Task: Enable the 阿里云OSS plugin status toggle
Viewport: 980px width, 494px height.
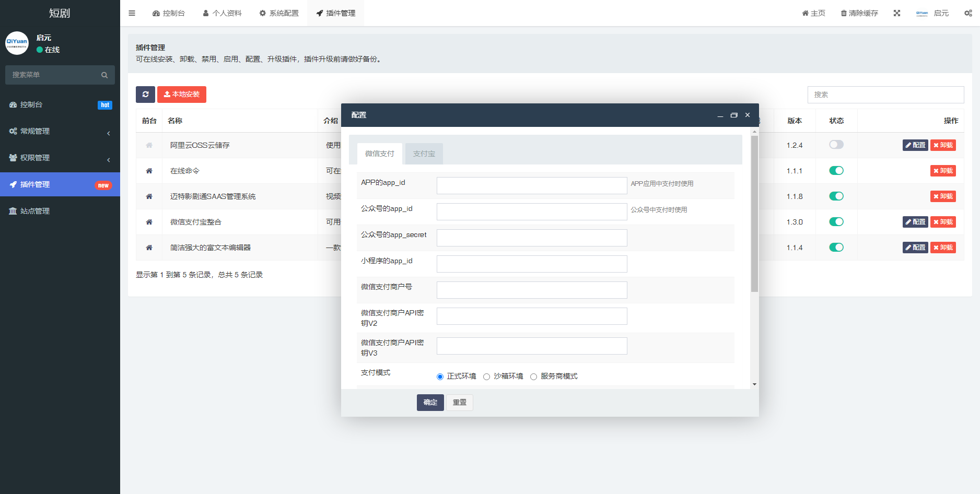Action: 836,145
